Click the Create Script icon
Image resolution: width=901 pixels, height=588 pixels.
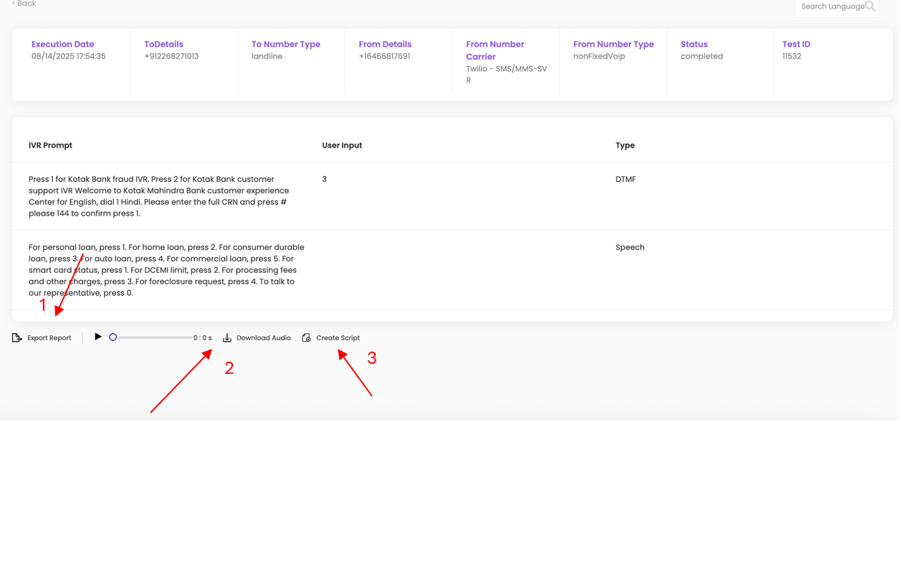(307, 338)
